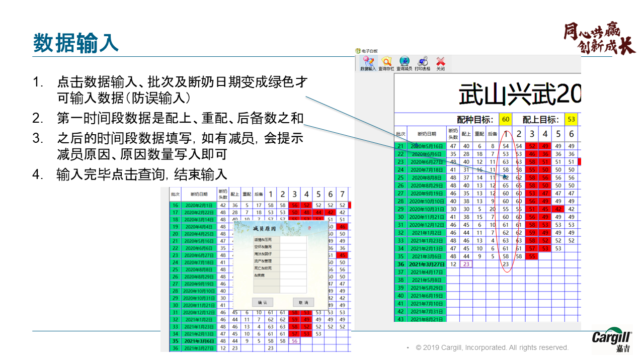The image size is (644, 362).
Task: Click the 2021年4月17日 date cell
Action: (x=427, y=272)
